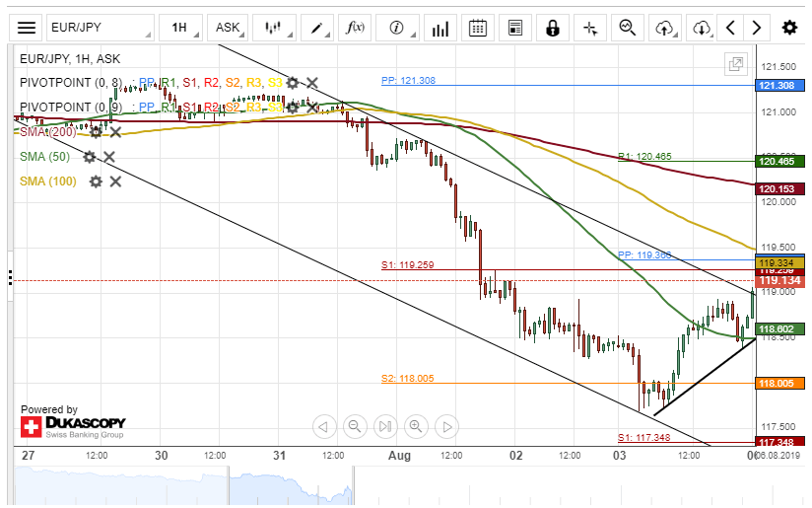Open the EUR/JPY instrument selector
The width and height of the screenshot is (812, 508).
(x=101, y=28)
